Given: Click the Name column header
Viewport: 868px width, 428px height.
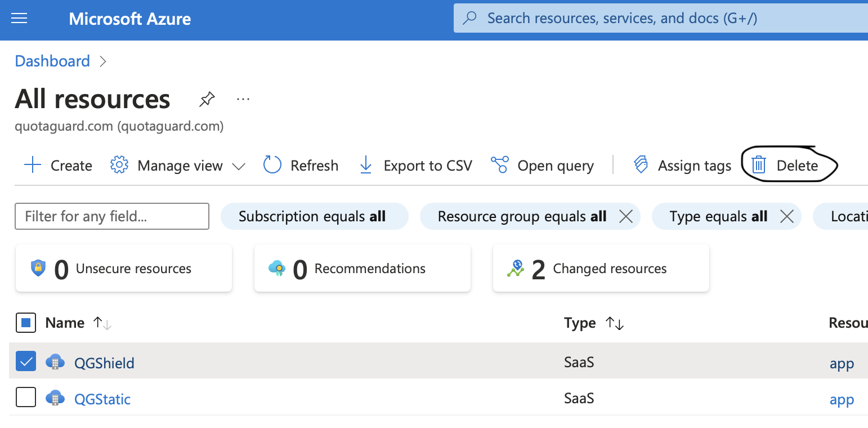Looking at the screenshot, I should coord(65,323).
